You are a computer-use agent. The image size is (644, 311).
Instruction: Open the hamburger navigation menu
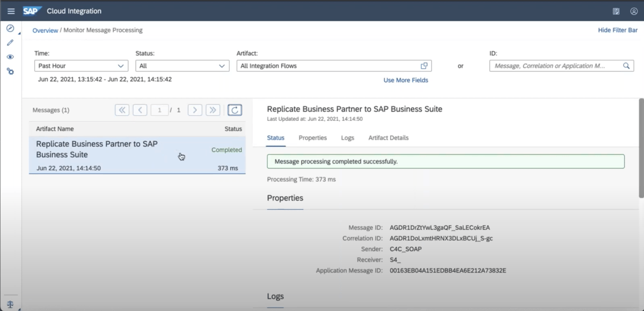(11, 11)
